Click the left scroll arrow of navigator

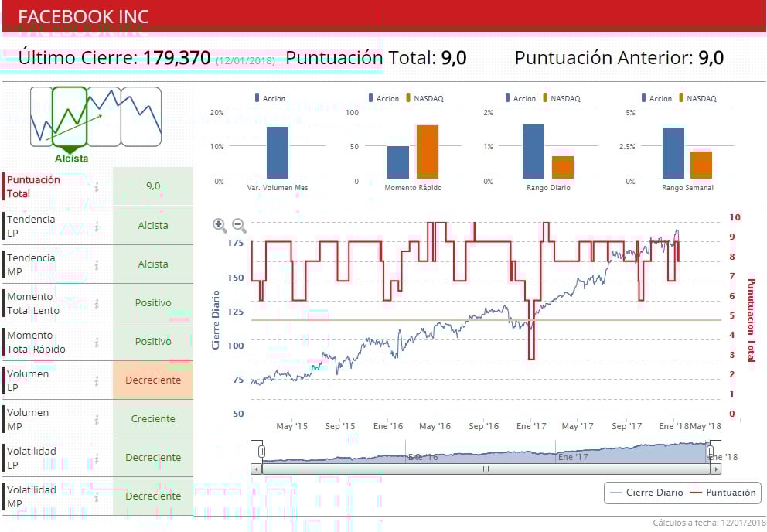(257, 469)
